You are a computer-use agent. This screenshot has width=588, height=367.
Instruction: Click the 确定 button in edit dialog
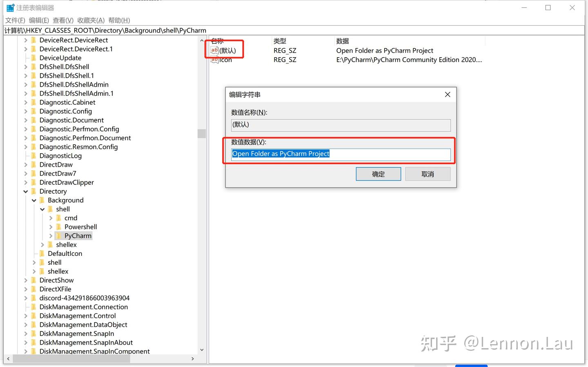point(378,174)
